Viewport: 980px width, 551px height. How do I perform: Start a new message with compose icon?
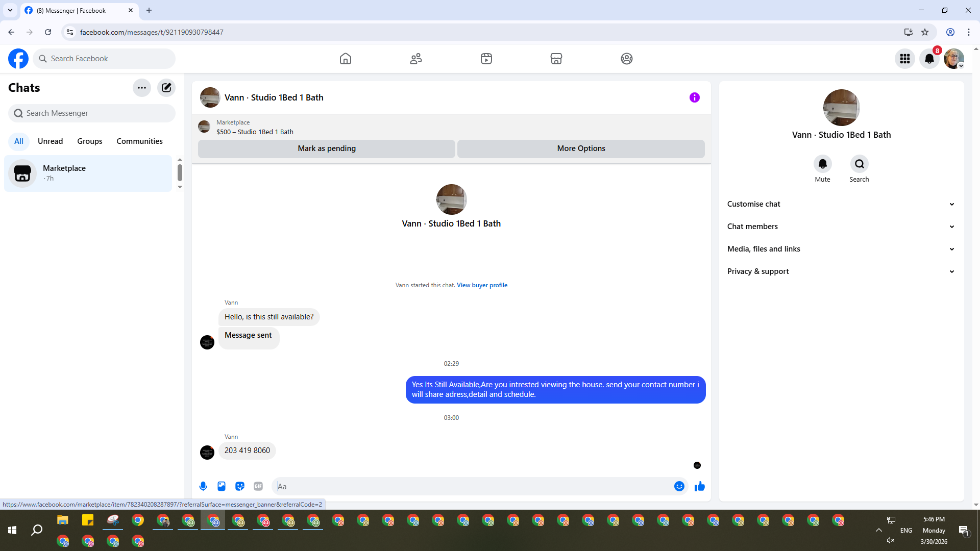(166, 88)
